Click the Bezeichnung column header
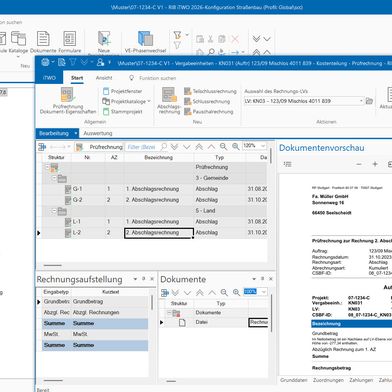 tap(159, 157)
